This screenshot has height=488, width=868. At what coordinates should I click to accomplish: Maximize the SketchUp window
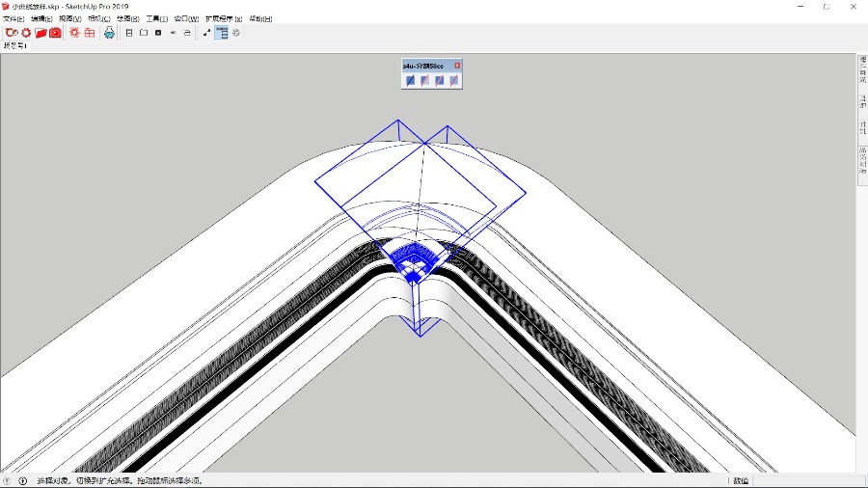(x=827, y=6)
